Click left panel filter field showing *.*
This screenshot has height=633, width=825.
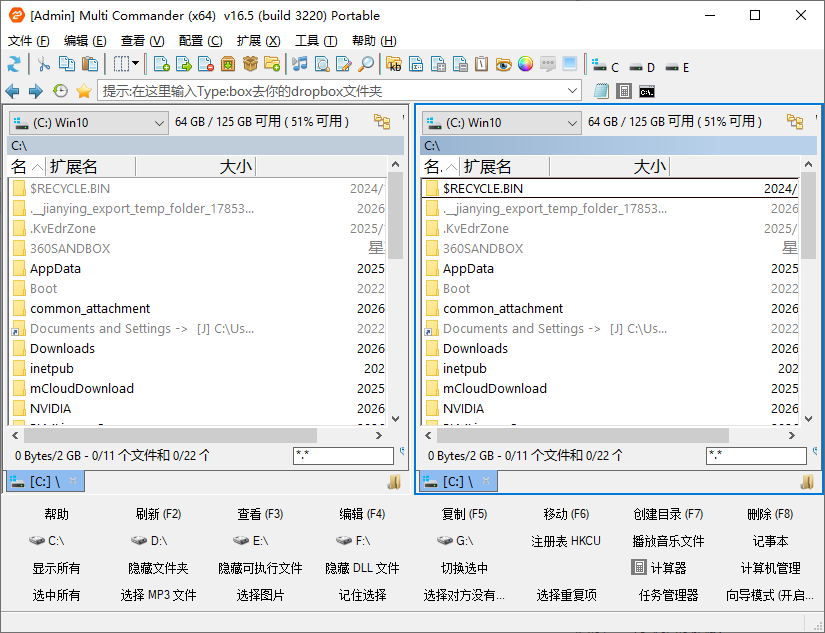[343, 455]
